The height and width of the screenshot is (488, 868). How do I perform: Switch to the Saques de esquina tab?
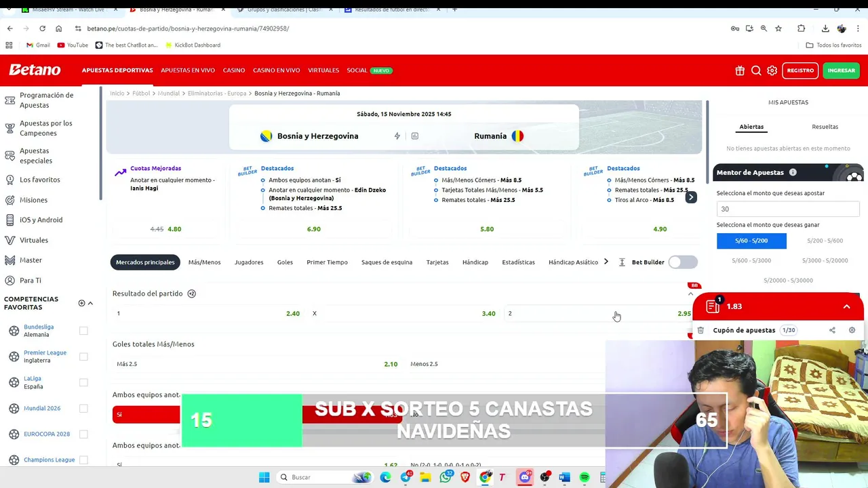pyautogui.click(x=387, y=262)
